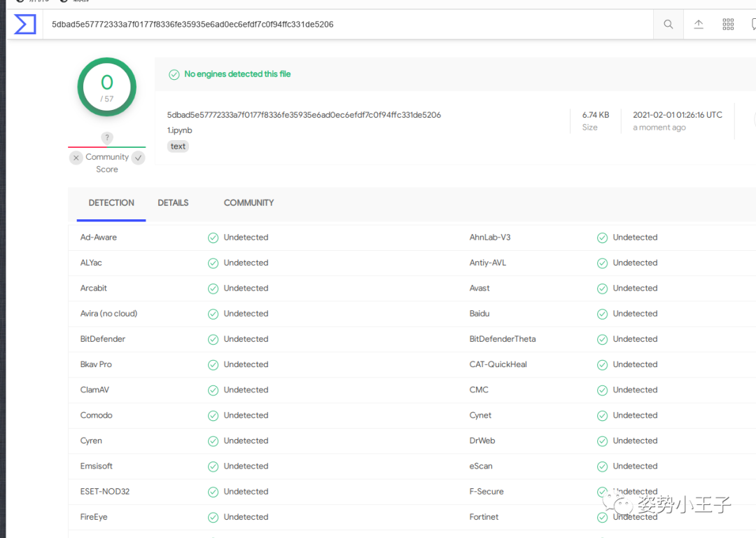Image resolution: width=756 pixels, height=538 pixels.
Task: Click the DrWeb undetected check icon
Action: click(602, 441)
